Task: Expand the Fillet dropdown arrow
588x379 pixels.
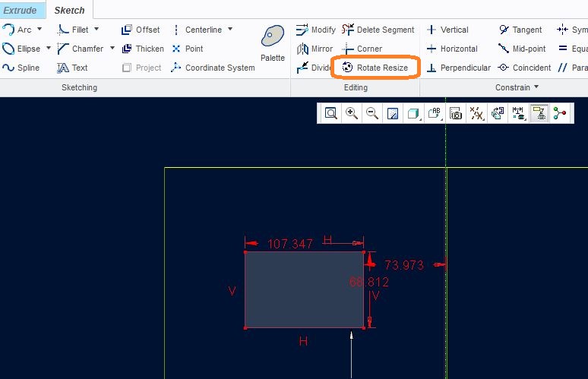Action: click(96, 29)
